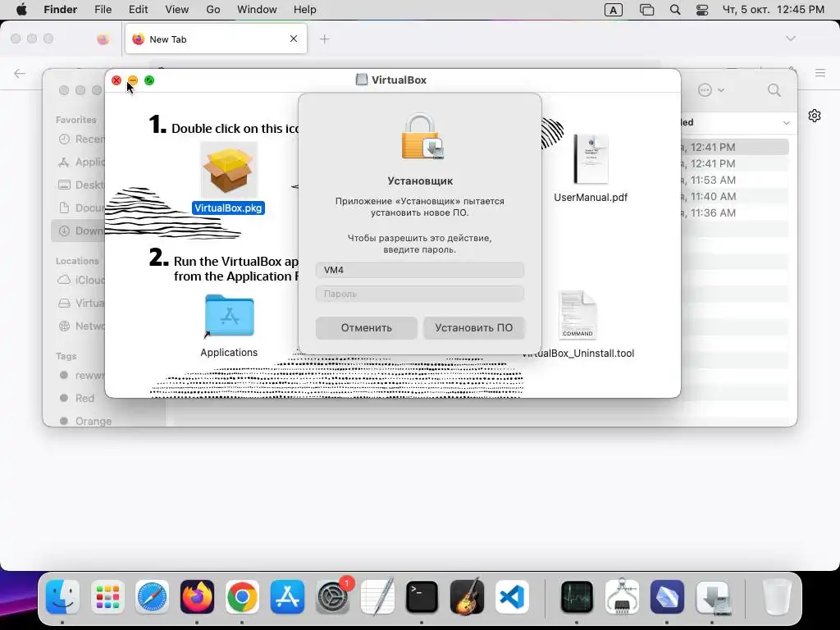Open Visual Studio Code in Dock
The image size is (840, 630).
click(x=512, y=597)
